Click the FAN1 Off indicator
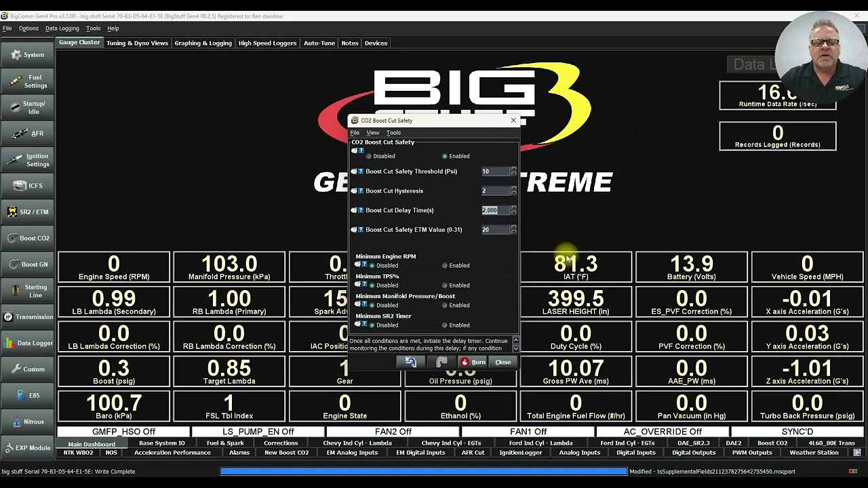 [528, 432]
